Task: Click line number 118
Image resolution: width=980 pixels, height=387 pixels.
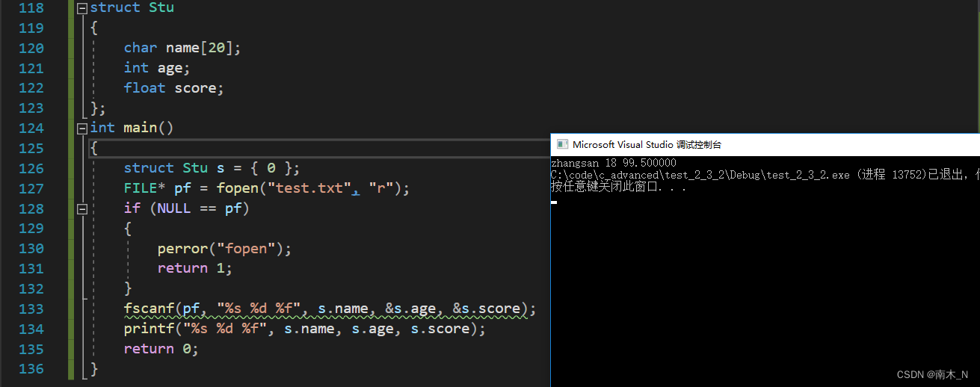Action: [30, 8]
